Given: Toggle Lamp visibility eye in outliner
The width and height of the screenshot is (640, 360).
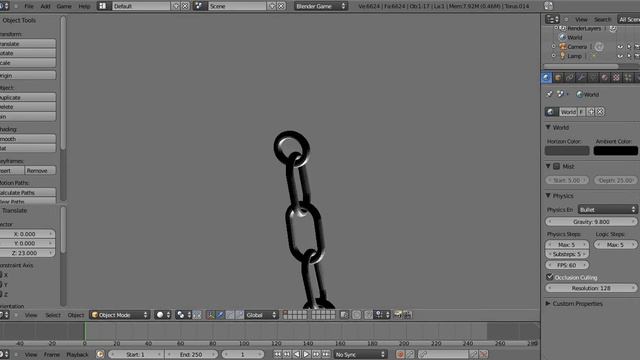Looking at the screenshot, I should click(620, 56).
